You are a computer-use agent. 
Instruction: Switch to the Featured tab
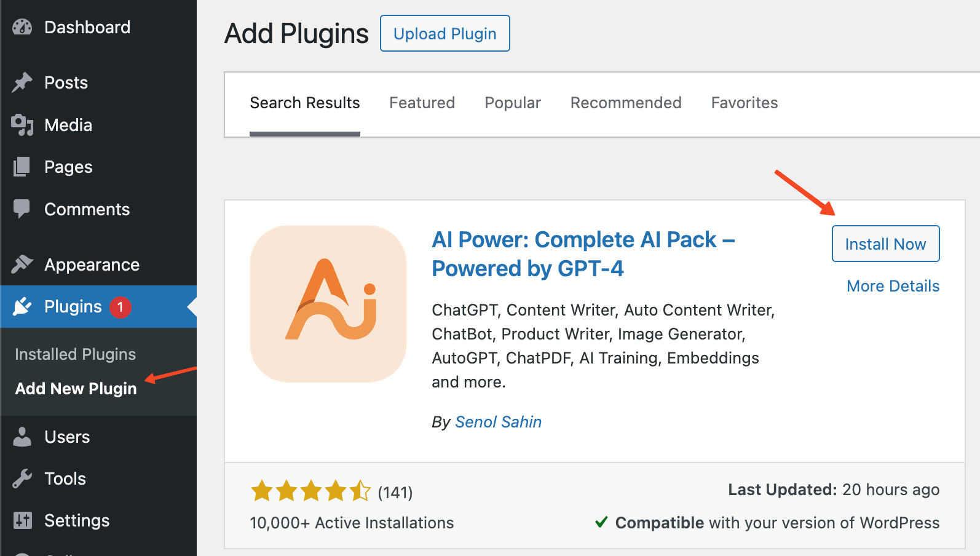click(422, 103)
